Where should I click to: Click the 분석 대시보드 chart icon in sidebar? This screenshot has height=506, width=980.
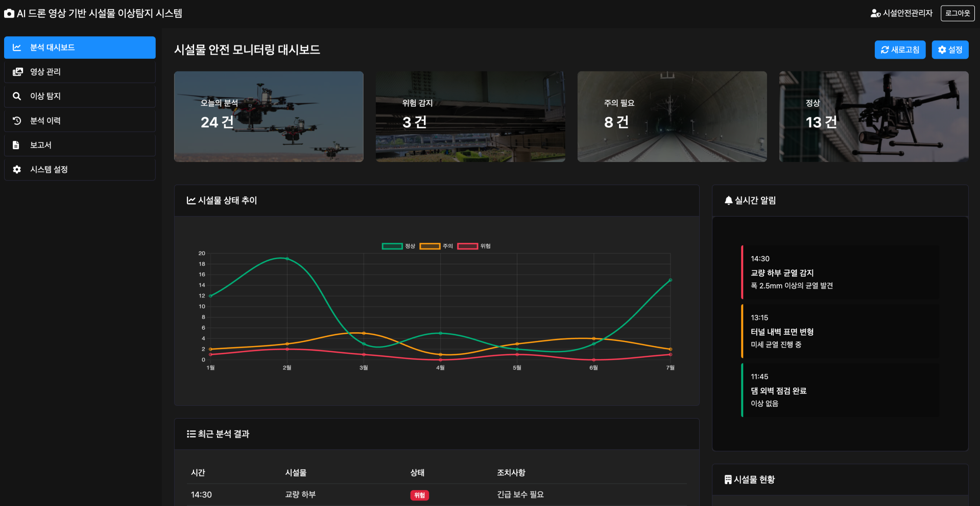click(x=17, y=48)
